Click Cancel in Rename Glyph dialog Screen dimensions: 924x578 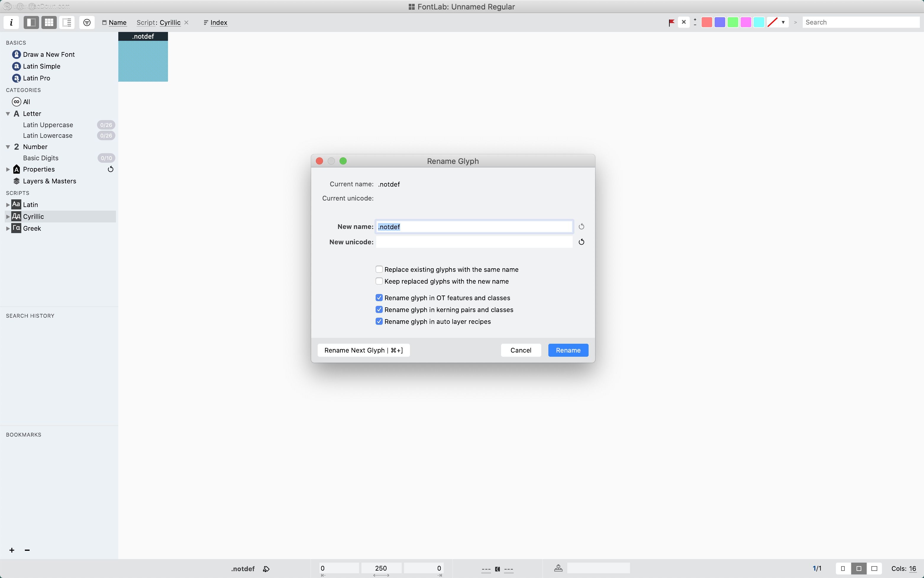[521, 350]
